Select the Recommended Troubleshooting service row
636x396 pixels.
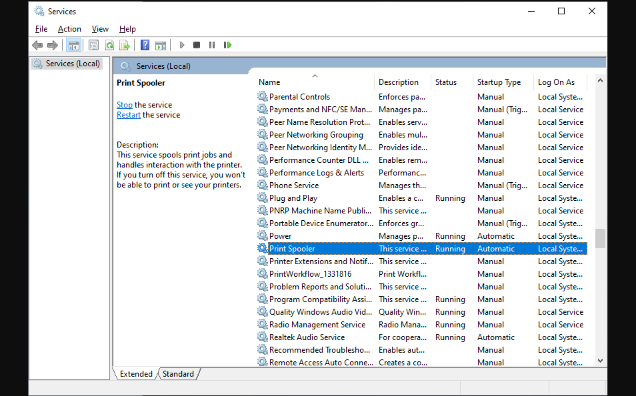click(x=422, y=350)
